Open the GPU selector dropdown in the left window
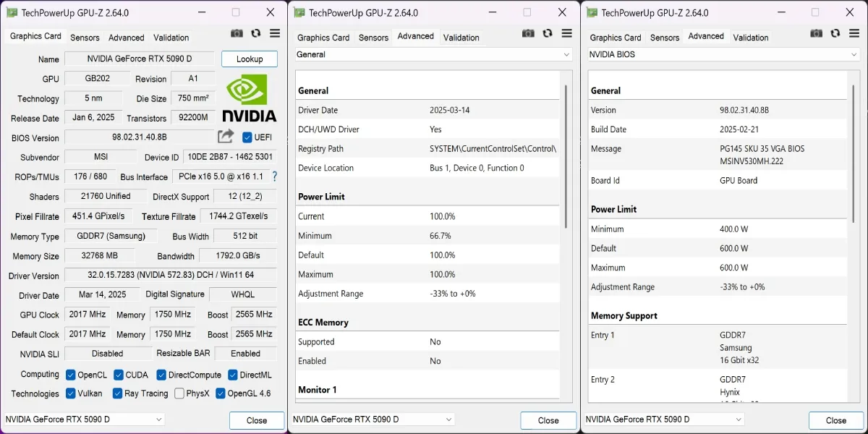The width and height of the screenshot is (868, 434). point(84,419)
